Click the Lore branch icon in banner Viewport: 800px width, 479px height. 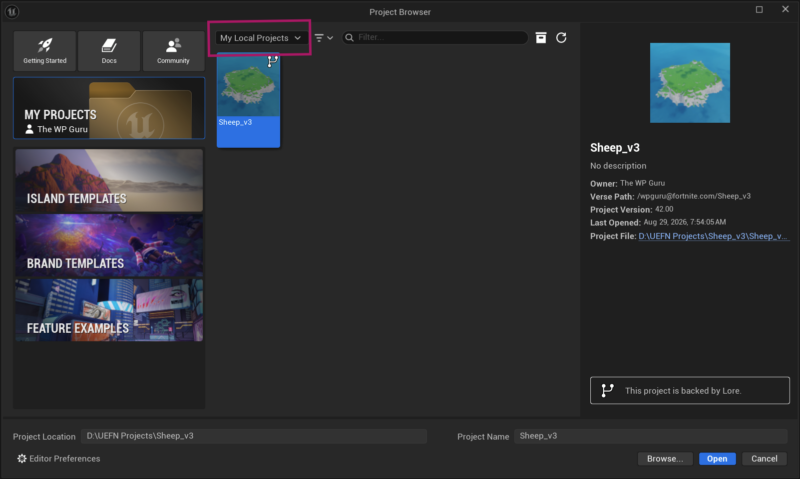tap(607, 390)
